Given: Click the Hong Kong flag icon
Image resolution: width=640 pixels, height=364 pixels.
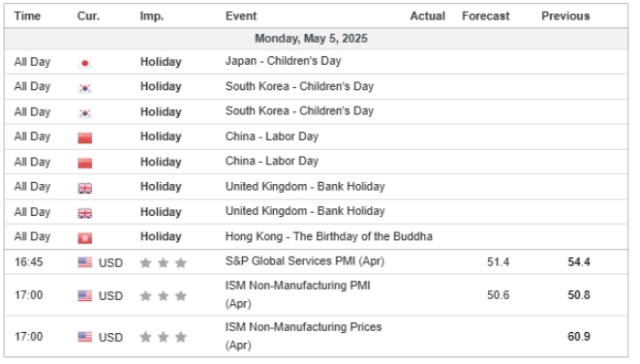Looking at the screenshot, I should (85, 238).
